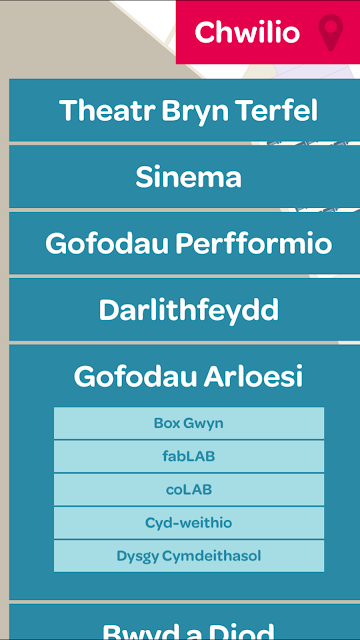Click dark-blue area left of the Box Gwyn row
The image size is (360, 640).
(x=31, y=423)
